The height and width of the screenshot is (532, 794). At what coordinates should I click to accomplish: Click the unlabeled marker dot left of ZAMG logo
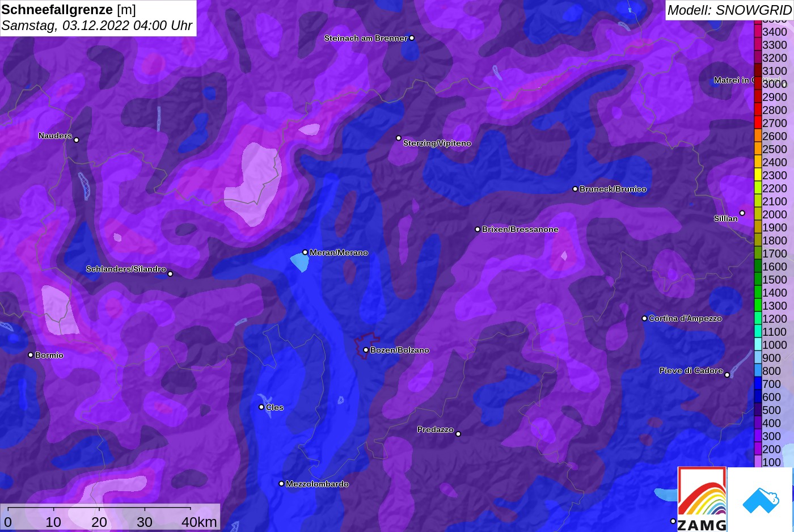pyautogui.click(x=673, y=521)
